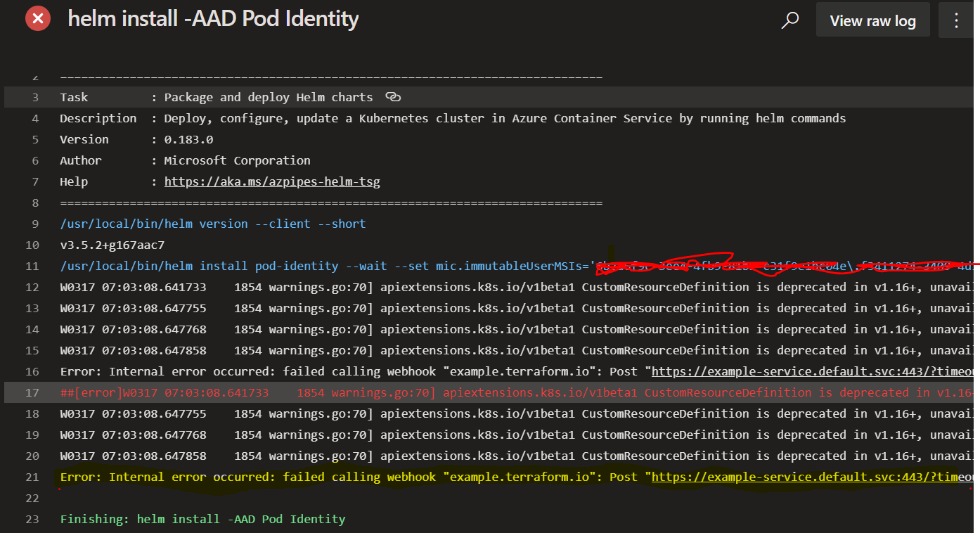Click the helm install pod-identity command line
980x533 pixels.
[x=517, y=266]
